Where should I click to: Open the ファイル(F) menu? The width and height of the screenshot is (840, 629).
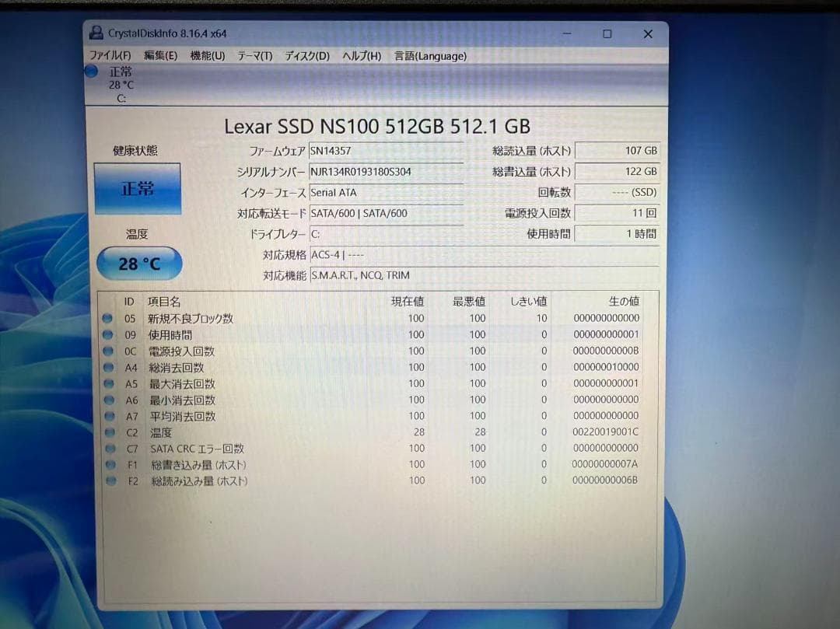(x=110, y=56)
